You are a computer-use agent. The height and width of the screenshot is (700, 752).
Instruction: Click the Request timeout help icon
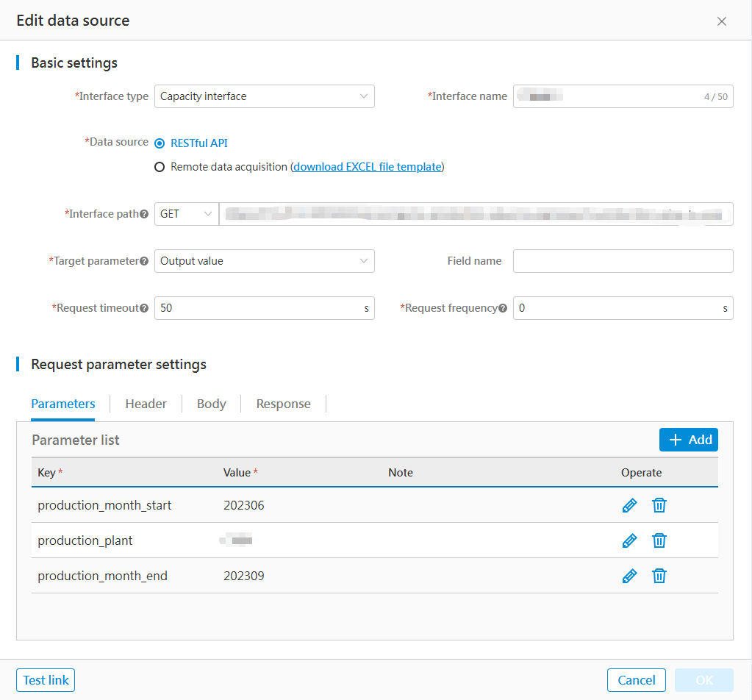click(x=144, y=309)
